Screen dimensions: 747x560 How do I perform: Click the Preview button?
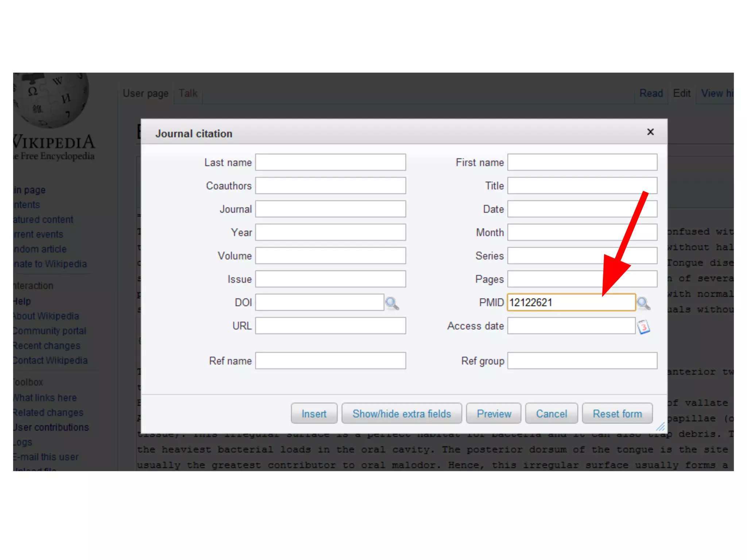(494, 414)
